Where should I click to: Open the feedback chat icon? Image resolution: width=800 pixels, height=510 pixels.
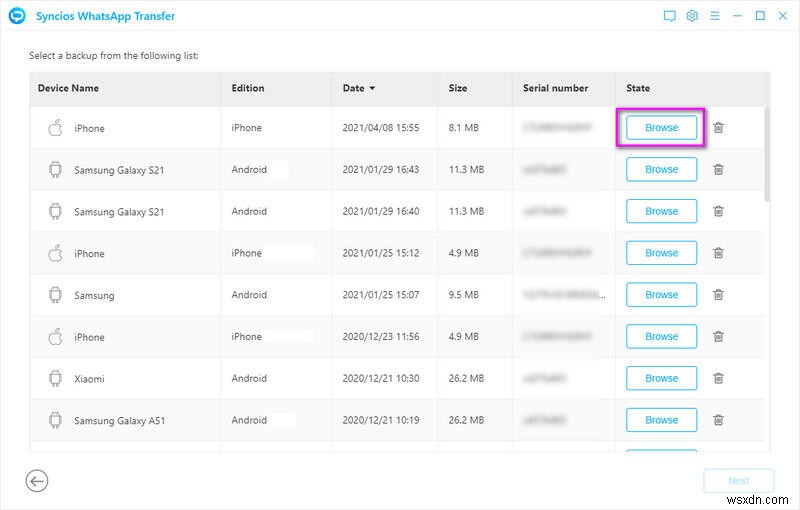(x=669, y=16)
